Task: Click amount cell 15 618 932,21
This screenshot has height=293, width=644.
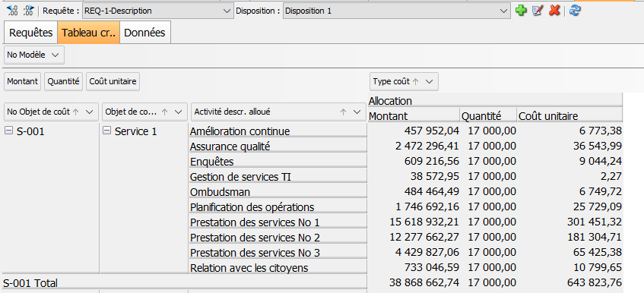Action: 414,222
